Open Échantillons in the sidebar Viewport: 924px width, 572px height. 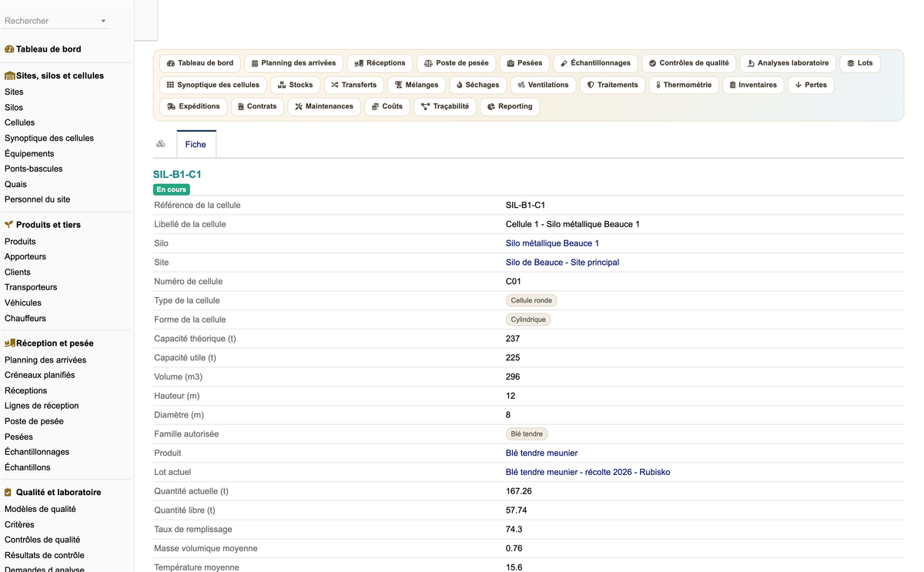coord(28,467)
